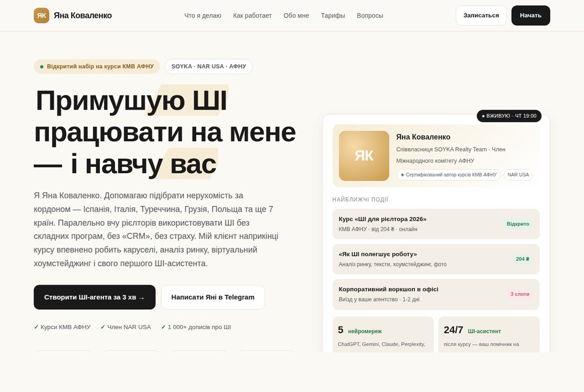Click КМВ АФНУ · від 204 ₴ · онлайн text
The height and width of the screenshot is (392, 584).
378,229
